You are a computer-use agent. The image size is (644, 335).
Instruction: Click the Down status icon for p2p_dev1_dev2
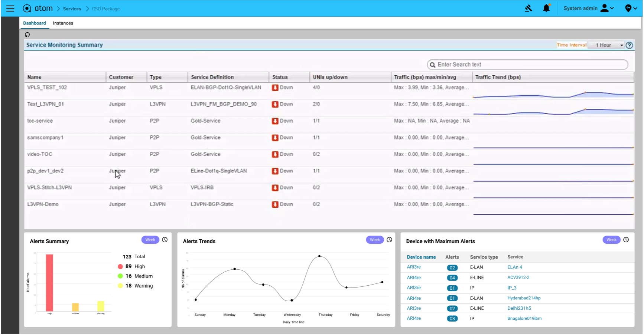(x=275, y=171)
